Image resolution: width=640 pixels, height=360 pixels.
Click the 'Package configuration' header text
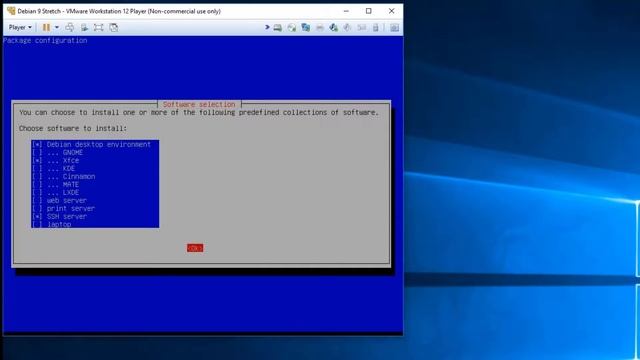pos(45,40)
